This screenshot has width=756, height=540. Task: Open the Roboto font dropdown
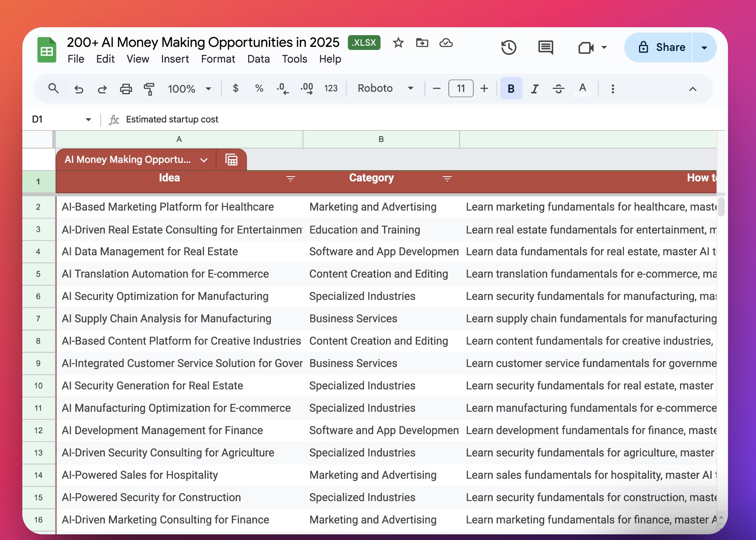385,88
